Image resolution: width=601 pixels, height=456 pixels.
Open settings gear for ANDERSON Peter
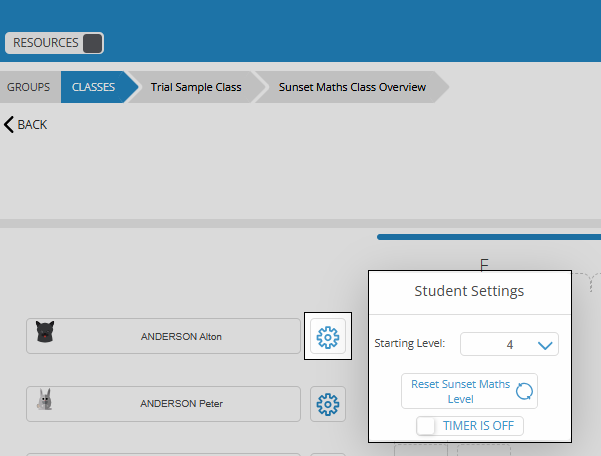[328, 404]
